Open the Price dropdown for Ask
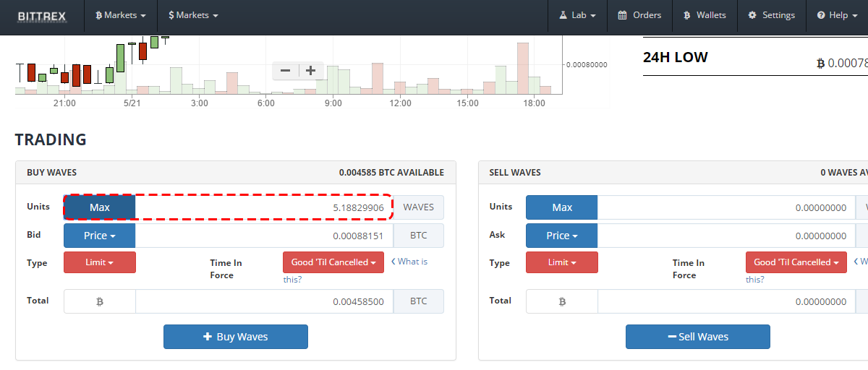This screenshot has height=370, width=868. pos(562,236)
